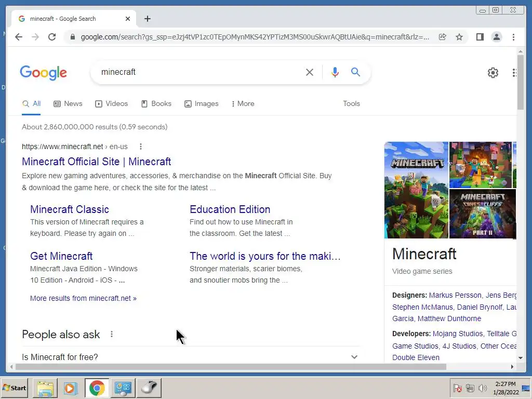Click the horizontal scrollbar thumb
The image size is (532, 399).
point(231,367)
